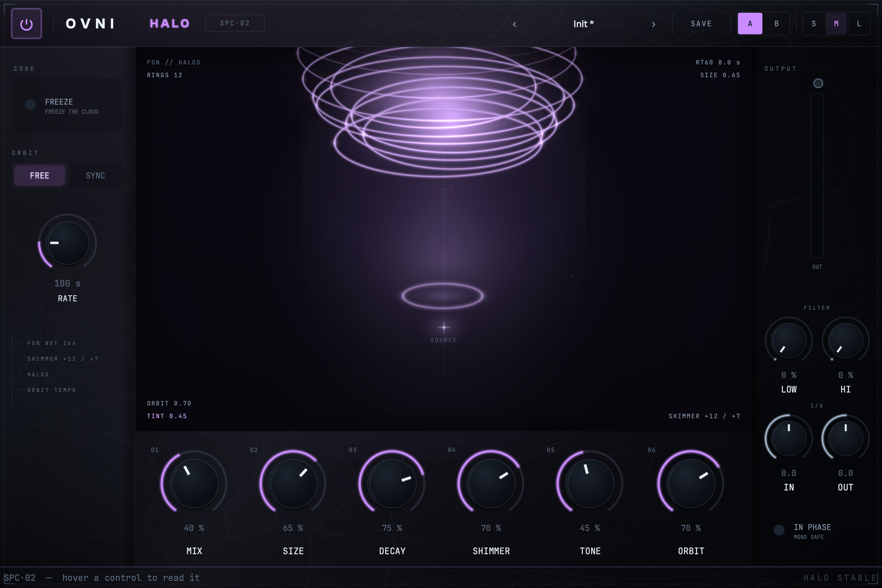Click the SPC·02 model badge
The height and width of the screenshot is (588, 882).
(x=235, y=23)
